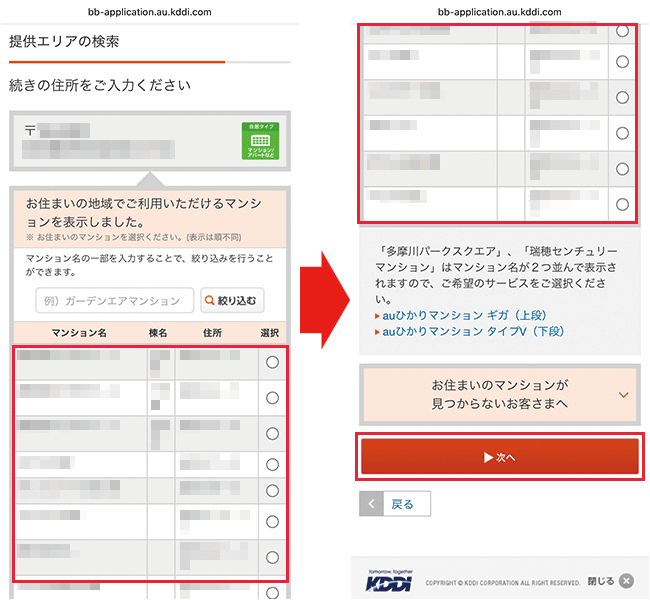Select the fifth radio button in left list
650x600 pixels.
pos(272,491)
